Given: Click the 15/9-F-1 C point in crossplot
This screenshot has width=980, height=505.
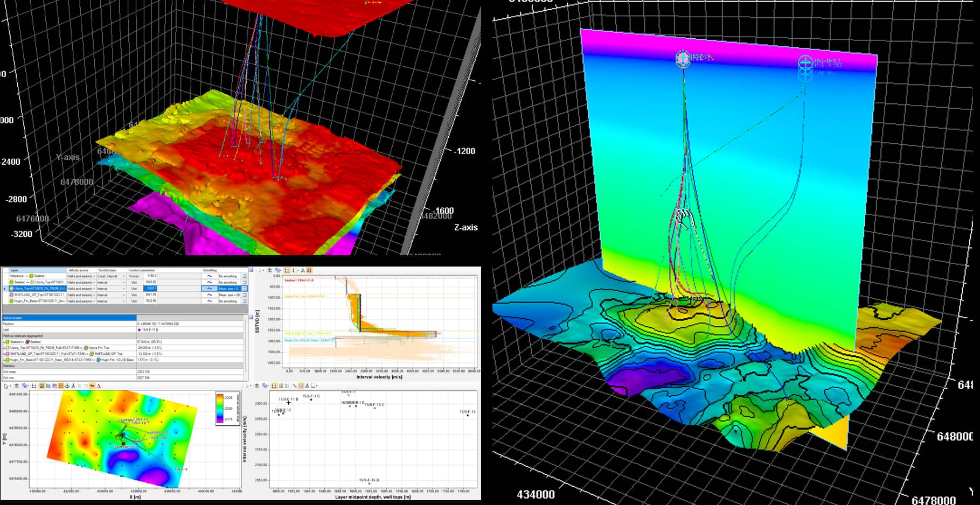Looking at the screenshot, I should [x=311, y=399].
